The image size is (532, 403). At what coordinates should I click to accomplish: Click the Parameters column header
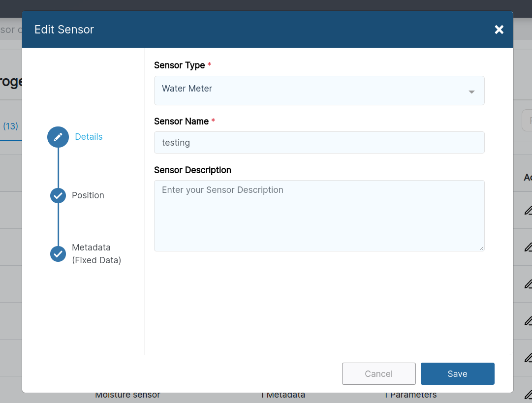pos(410,395)
